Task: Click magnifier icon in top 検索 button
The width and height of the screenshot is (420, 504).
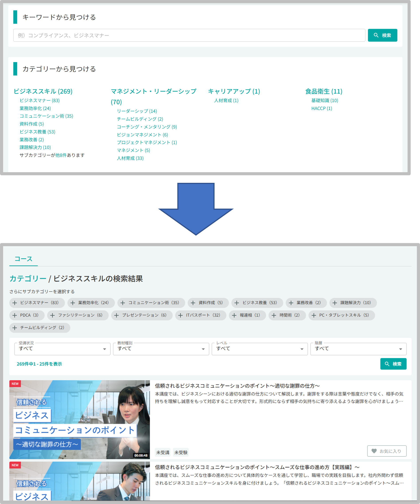Action: coord(376,35)
